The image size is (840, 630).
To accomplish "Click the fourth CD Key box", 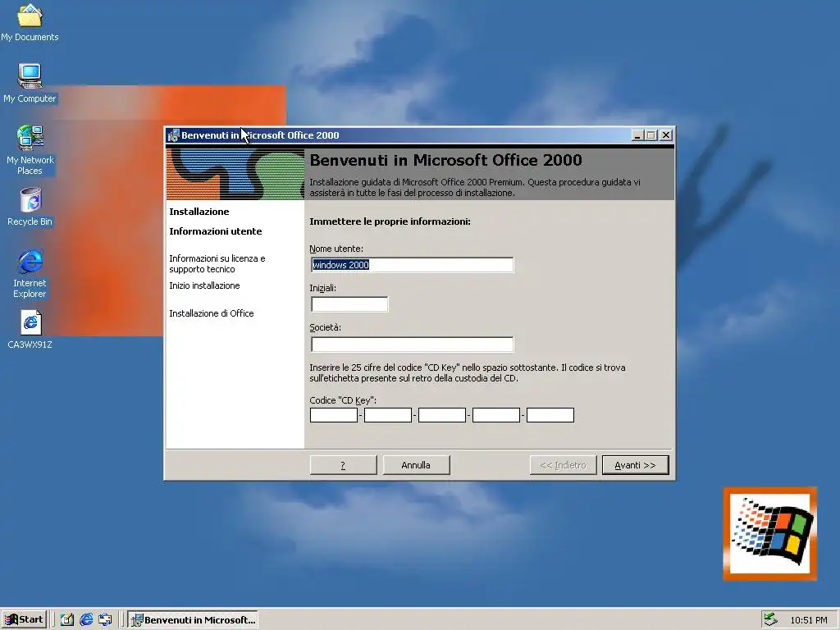I will (x=496, y=415).
